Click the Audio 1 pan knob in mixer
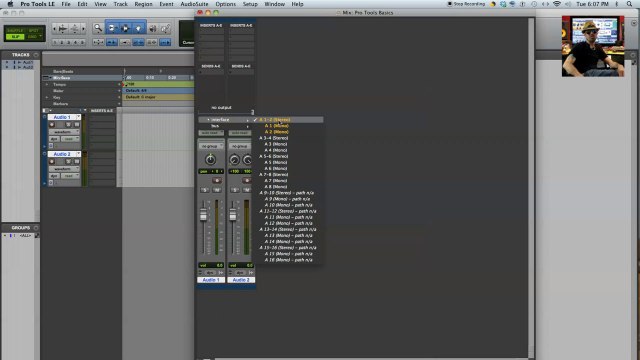Screen dimensions: 640x360 [210, 160]
